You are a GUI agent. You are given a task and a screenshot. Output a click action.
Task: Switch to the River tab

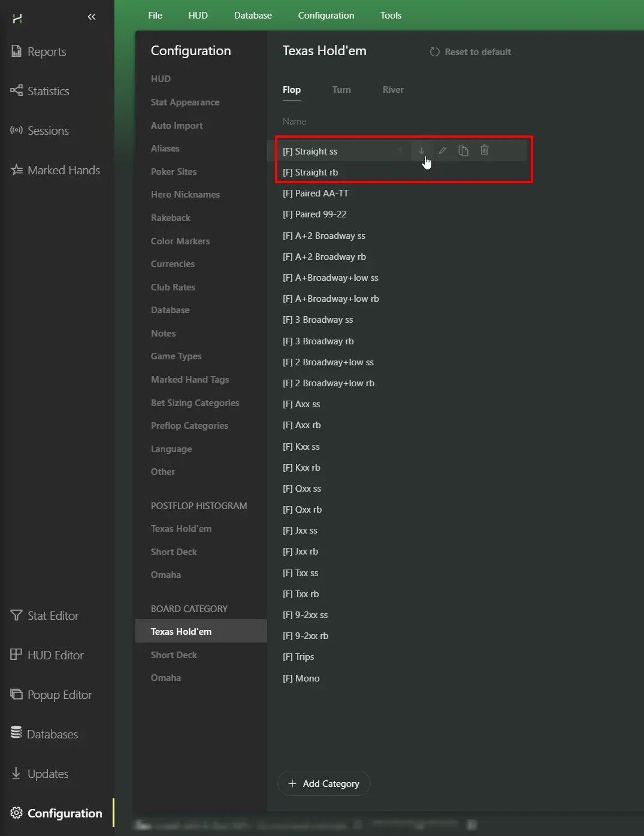click(x=393, y=90)
